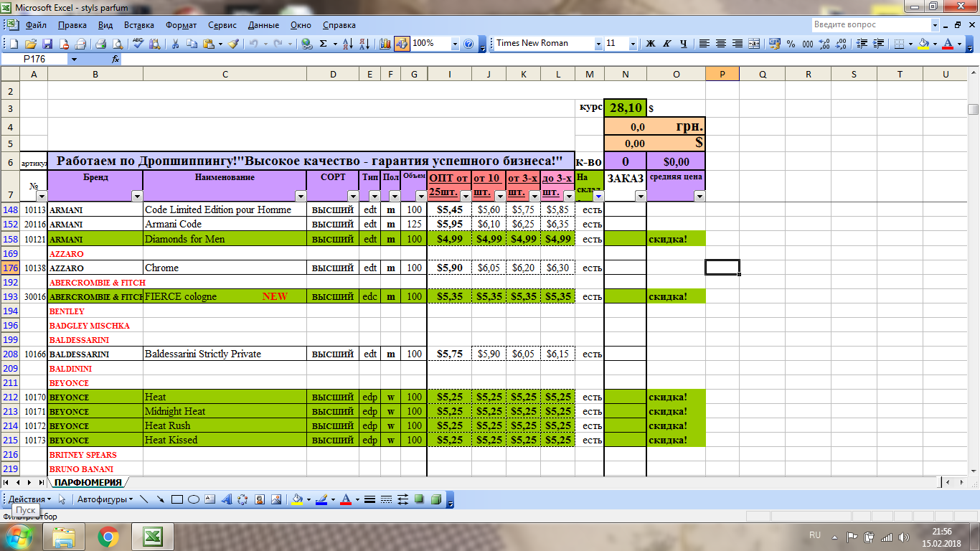Toggle italic formatting (К)

tap(667, 44)
